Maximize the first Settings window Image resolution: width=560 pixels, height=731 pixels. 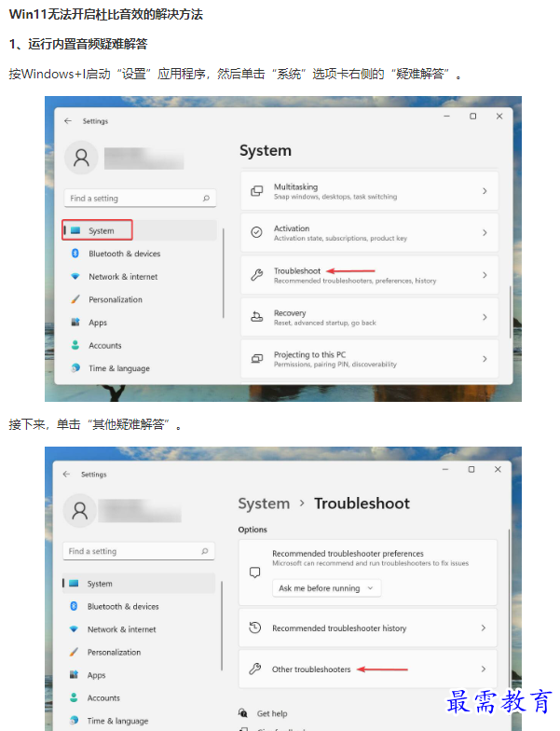click(473, 116)
